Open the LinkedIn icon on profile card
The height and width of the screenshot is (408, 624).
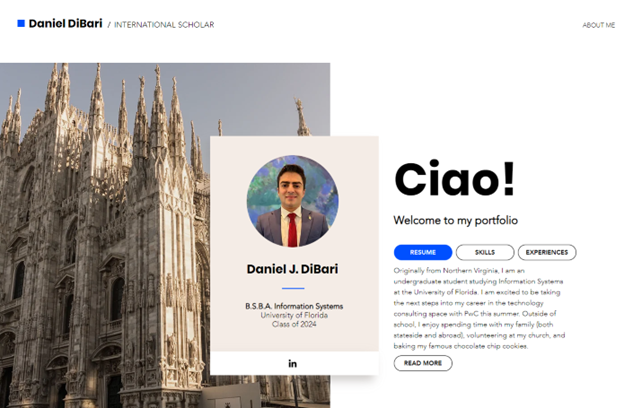pyautogui.click(x=292, y=363)
